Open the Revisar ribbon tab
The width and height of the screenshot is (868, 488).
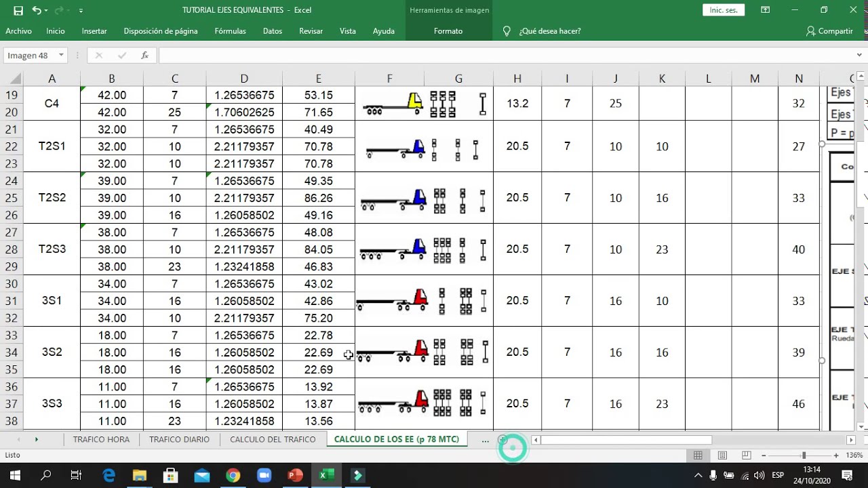coord(311,31)
